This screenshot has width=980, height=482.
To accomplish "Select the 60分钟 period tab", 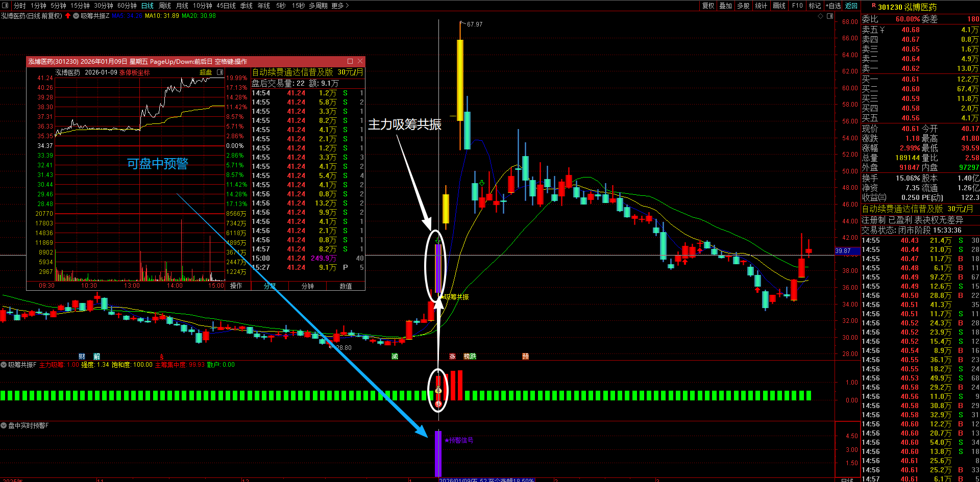I will 127,6.
